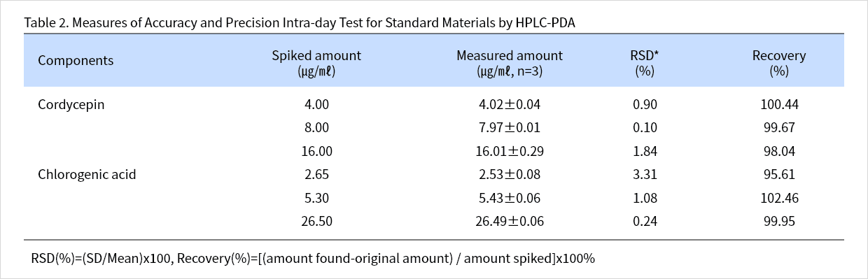Click the RSD(%) formula footnote

pyautogui.click(x=313, y=258)
